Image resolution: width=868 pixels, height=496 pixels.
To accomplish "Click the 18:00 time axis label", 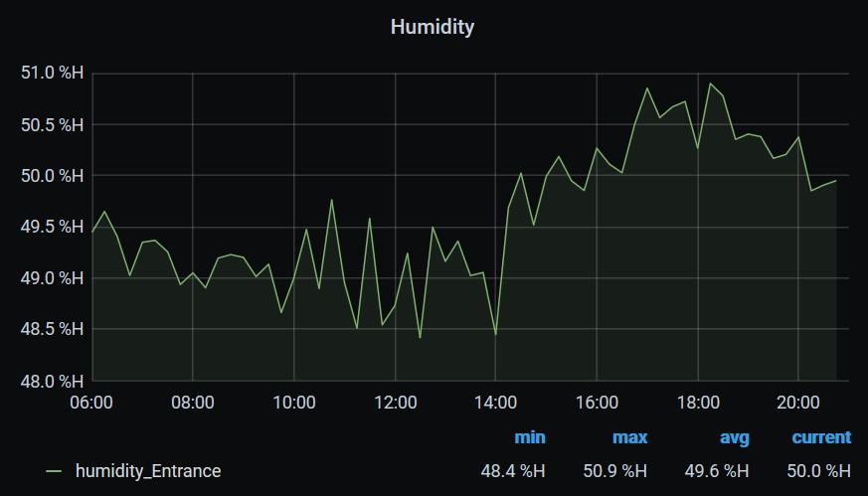I will 698,403.
